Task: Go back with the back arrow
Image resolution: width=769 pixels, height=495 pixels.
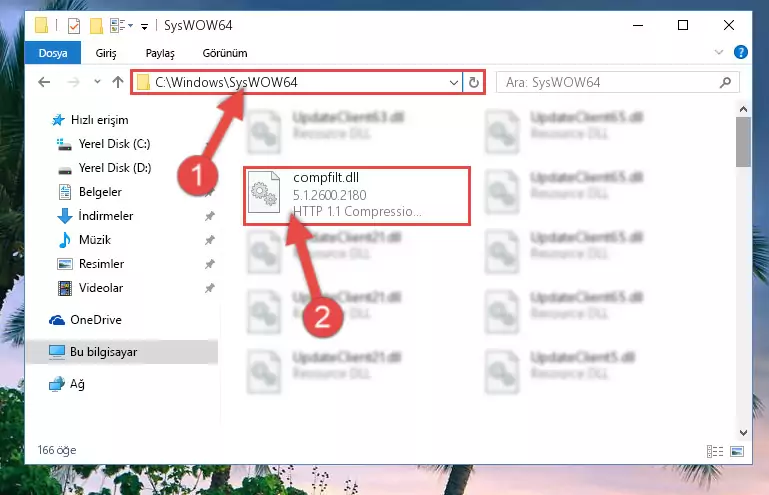Action: pos(44,82)
